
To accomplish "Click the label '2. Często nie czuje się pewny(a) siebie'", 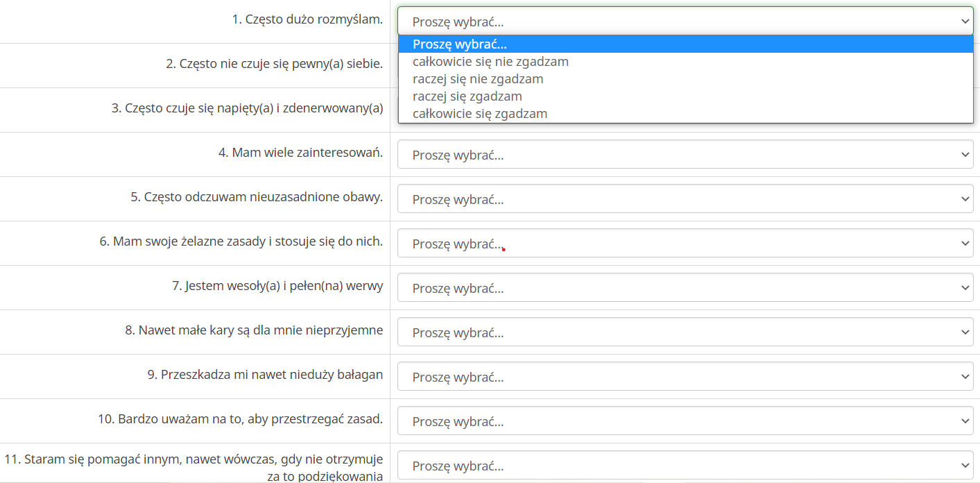I will (x=274, y=64).
